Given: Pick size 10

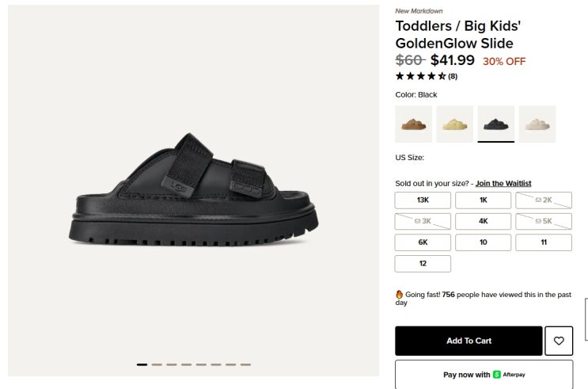Looking at the screenshot, I should [483, 242].
